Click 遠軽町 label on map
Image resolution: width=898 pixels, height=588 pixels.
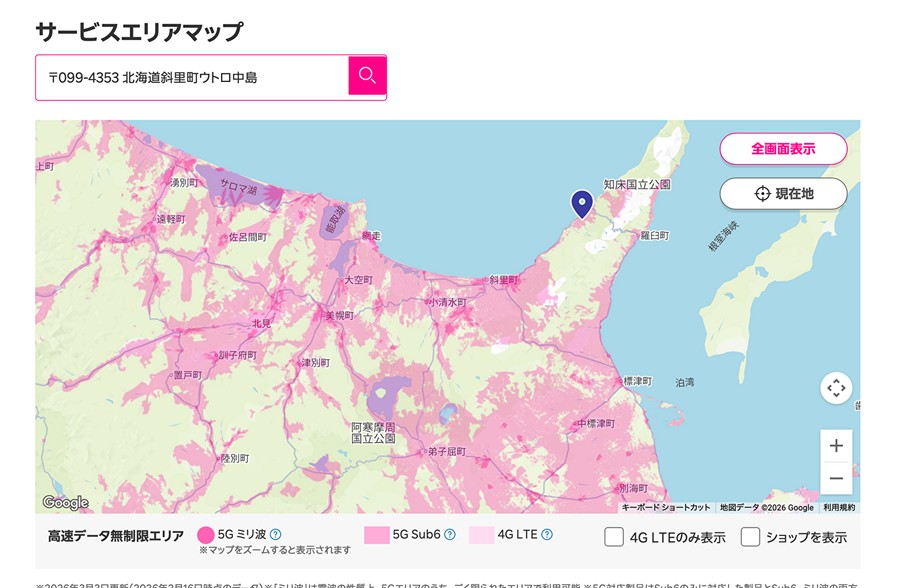(171, 219)
